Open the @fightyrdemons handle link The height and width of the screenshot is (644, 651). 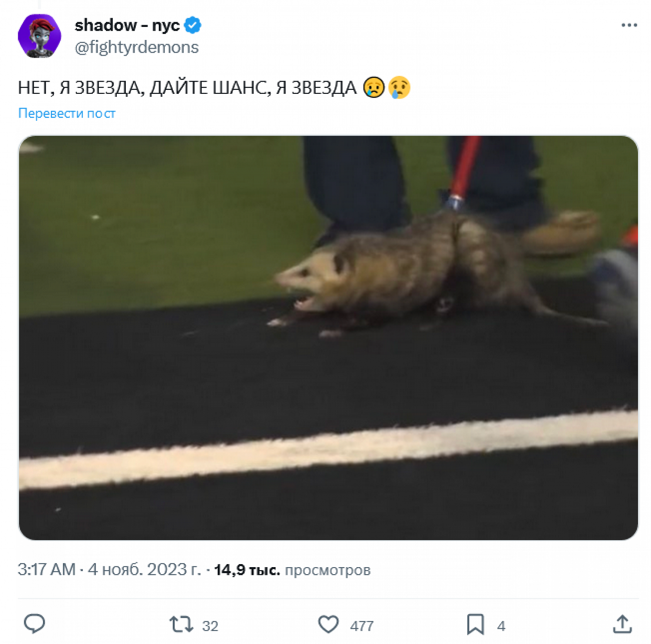(x=136, y=47)
